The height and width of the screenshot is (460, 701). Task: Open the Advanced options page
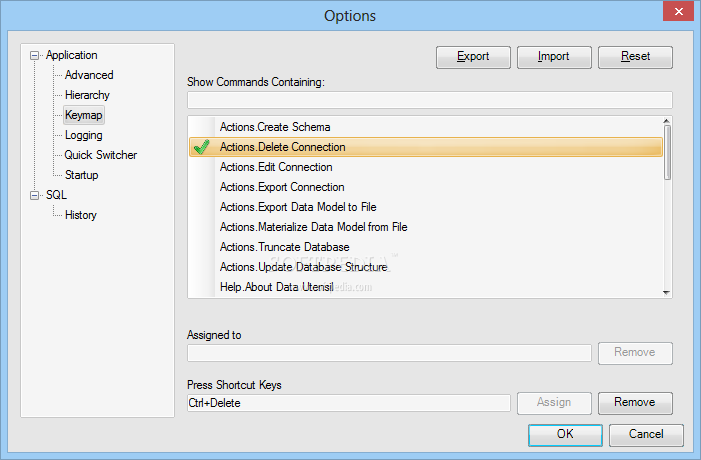pyautogui.click(x=89, y=75)
